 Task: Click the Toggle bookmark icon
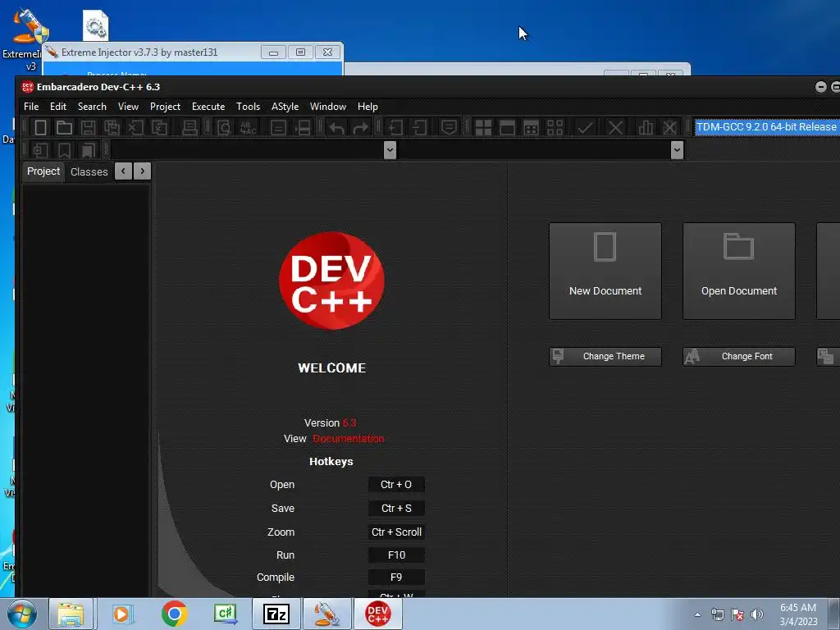[64, 150]
